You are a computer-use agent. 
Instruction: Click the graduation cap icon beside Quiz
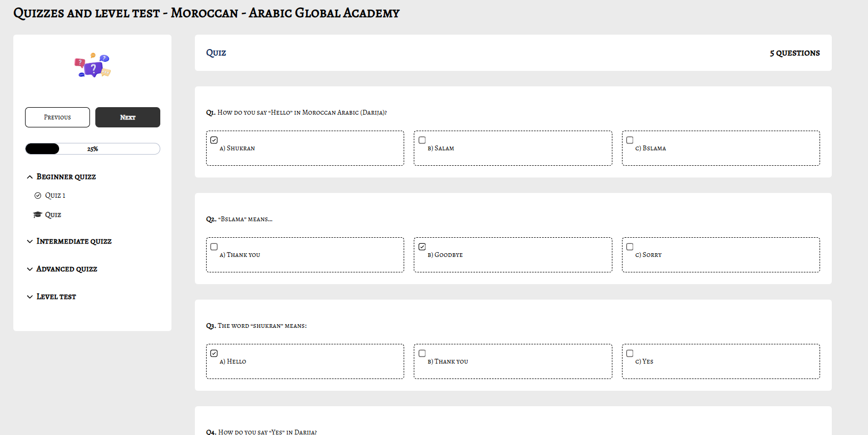pyautogui.click(x=38, y=215)
